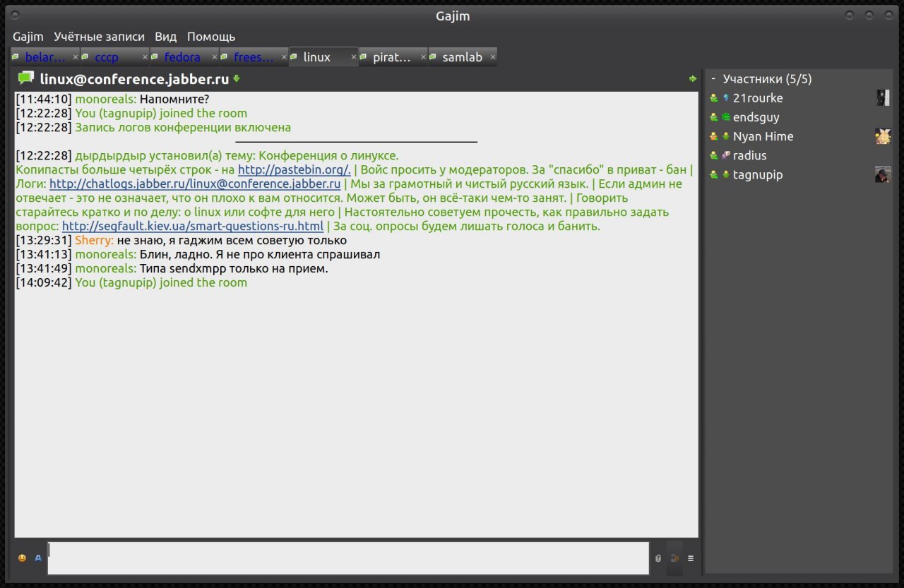904x588 pixels.
Task: Switch to the frees… tab
Action: 253,57
